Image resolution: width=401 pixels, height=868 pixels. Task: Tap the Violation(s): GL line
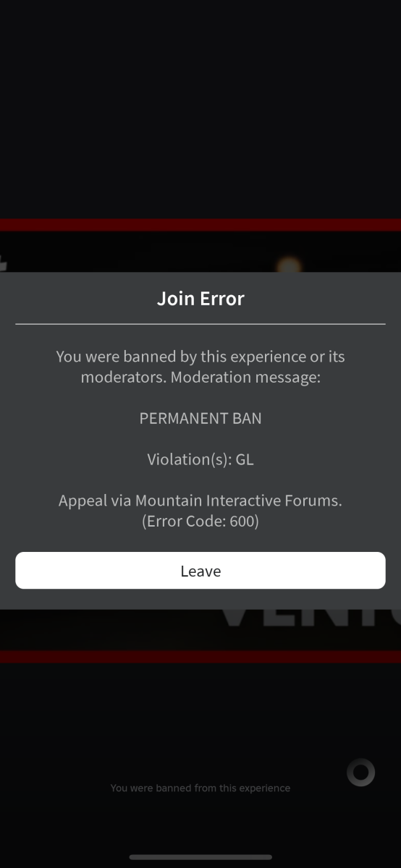200,459
